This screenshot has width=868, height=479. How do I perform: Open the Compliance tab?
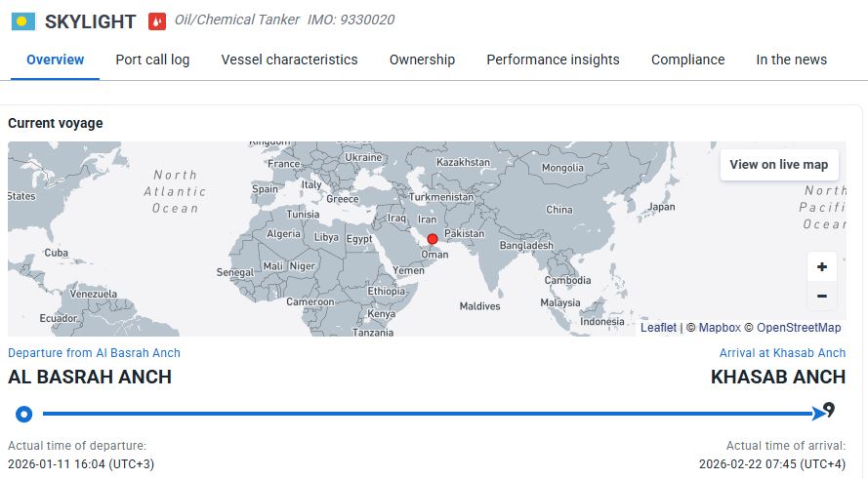coord(687,60)
